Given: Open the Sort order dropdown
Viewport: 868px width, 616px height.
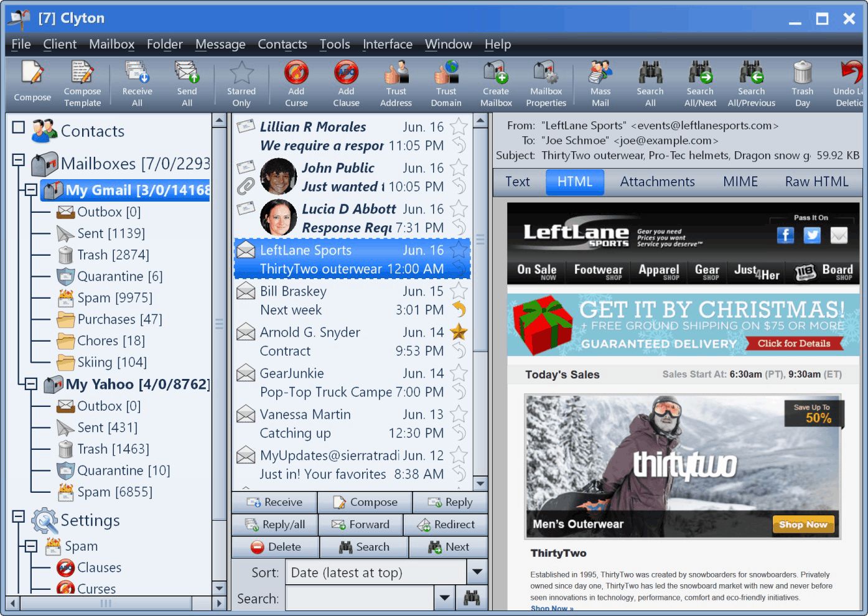Looking at the screenshot, I should pos(477,572).
